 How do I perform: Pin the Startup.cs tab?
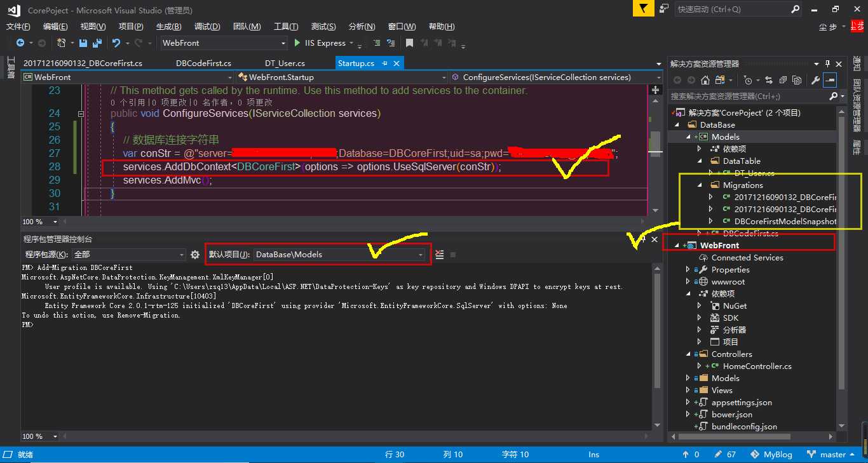coord(384,64)
